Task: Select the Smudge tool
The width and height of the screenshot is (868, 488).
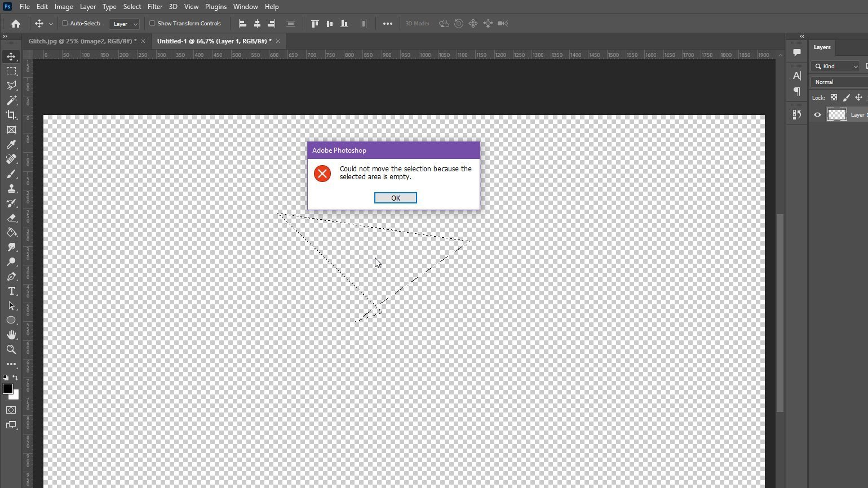Action: [x=11, y=247]
